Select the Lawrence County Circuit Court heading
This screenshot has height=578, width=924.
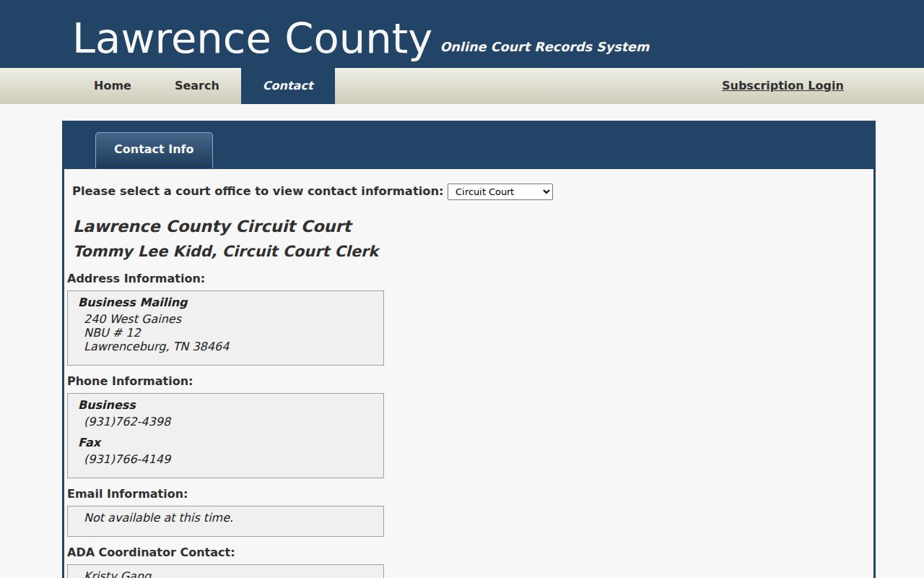[x=212, y=226]
